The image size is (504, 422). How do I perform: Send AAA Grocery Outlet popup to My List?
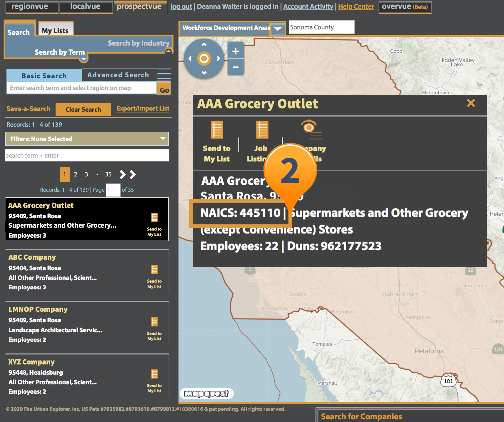217,141
